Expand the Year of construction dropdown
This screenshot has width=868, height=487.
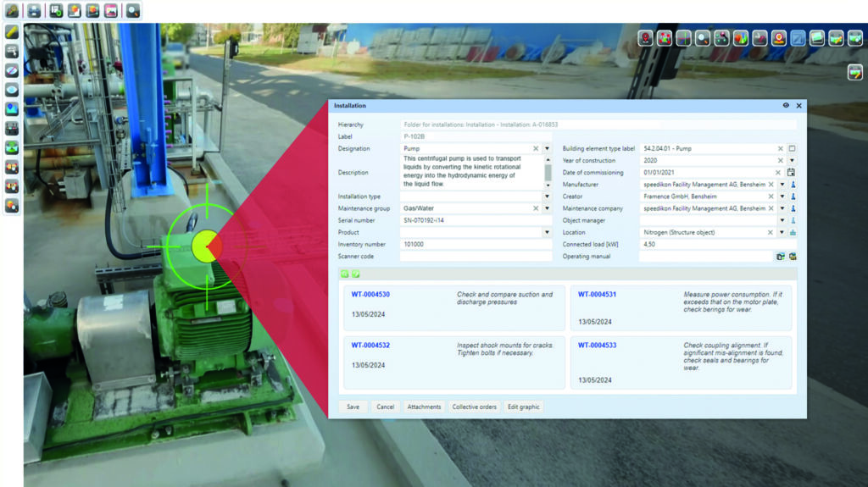pyautogui.click(x=792, y=160)
